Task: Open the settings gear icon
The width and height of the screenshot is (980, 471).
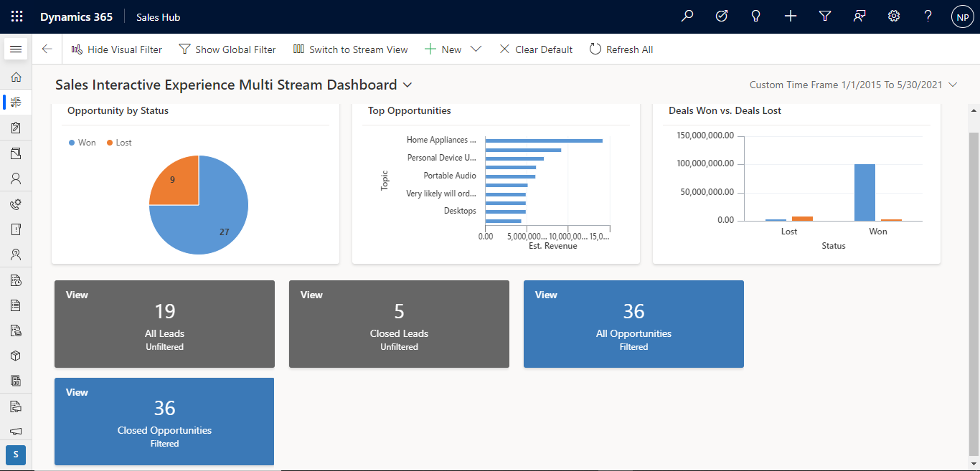Action: pos(894,16)
